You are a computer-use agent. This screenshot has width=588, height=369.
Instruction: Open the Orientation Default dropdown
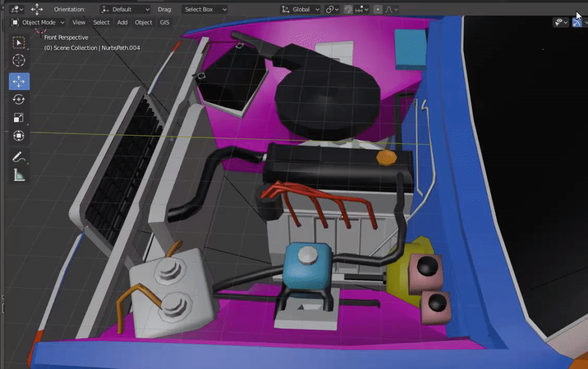(x=125, y=9)
